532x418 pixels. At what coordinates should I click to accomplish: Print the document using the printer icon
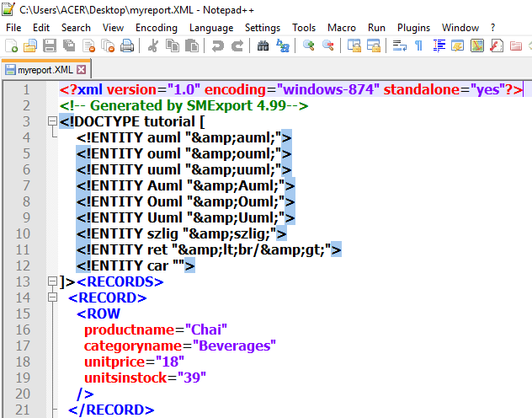click(x=127, y=46)
